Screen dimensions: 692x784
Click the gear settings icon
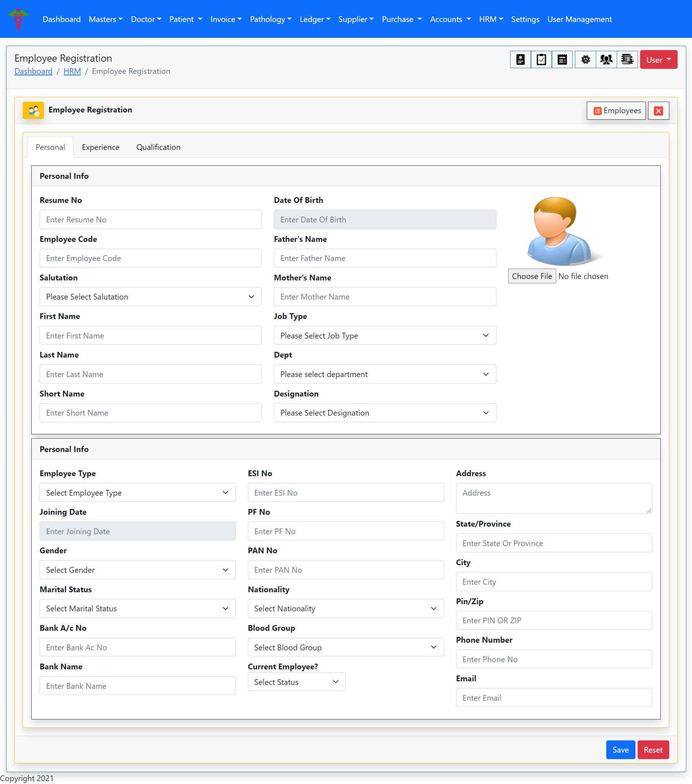point(585,60)
